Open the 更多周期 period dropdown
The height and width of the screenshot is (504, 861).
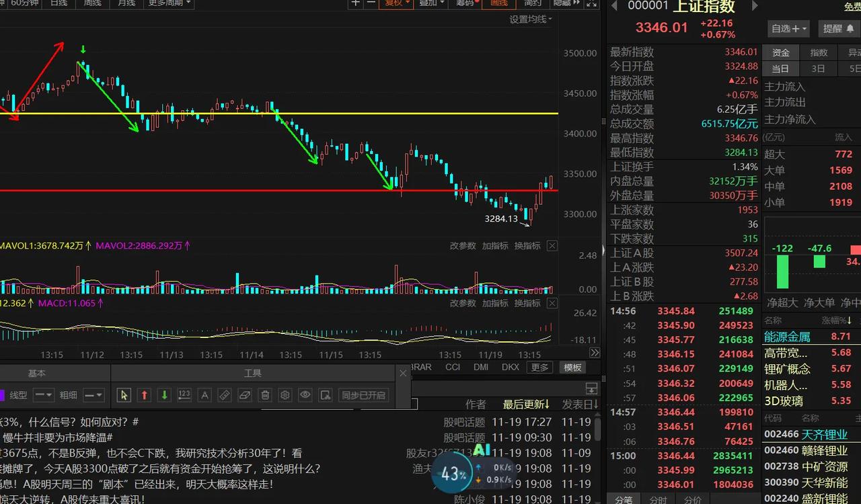[168, 3]
